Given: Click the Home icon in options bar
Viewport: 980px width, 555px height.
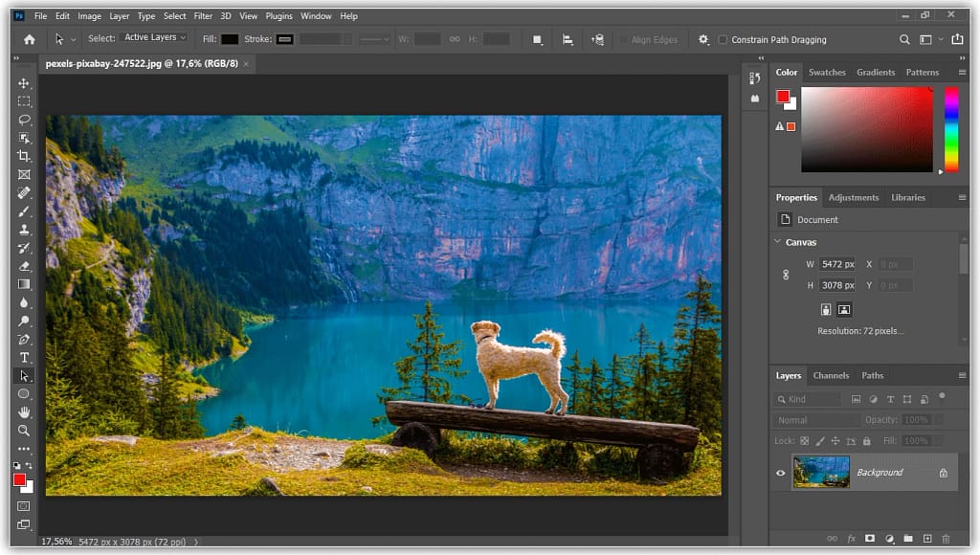Looking at the screenshot, I should (30, 39).
